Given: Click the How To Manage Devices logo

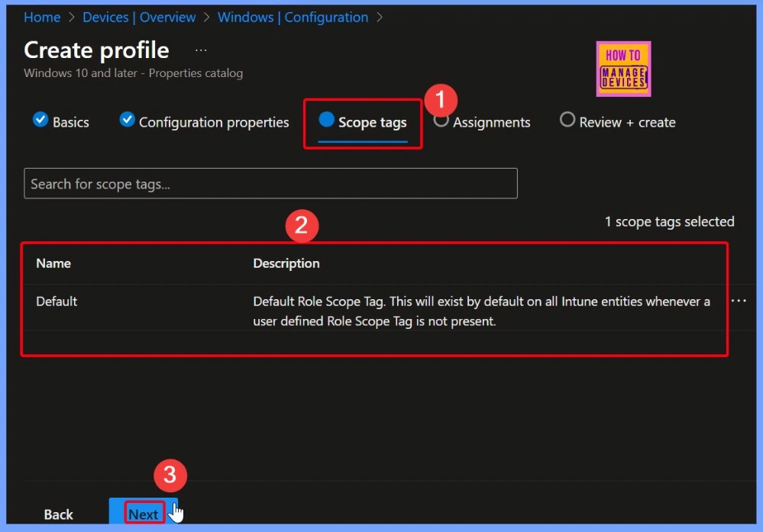Looking at the screenshot, I should pyautogui.click(x=623, y=69).
